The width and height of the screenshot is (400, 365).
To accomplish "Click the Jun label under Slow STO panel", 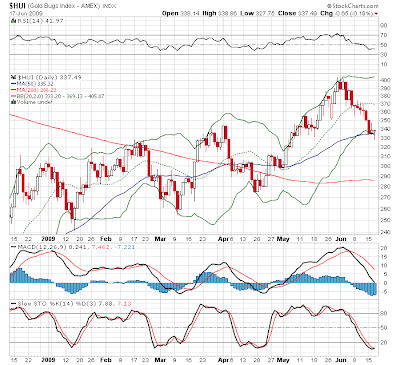I will [x=340, y=360].
